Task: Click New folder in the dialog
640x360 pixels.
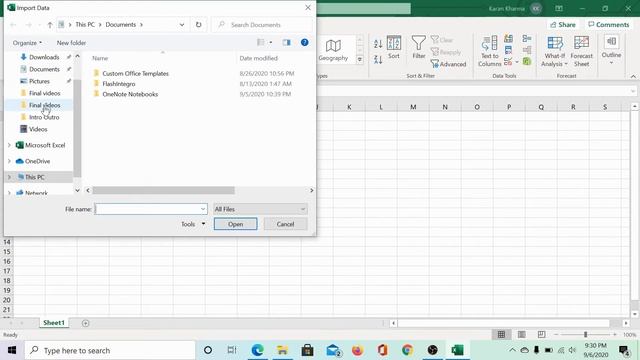Action: click(x=71, y=42)
